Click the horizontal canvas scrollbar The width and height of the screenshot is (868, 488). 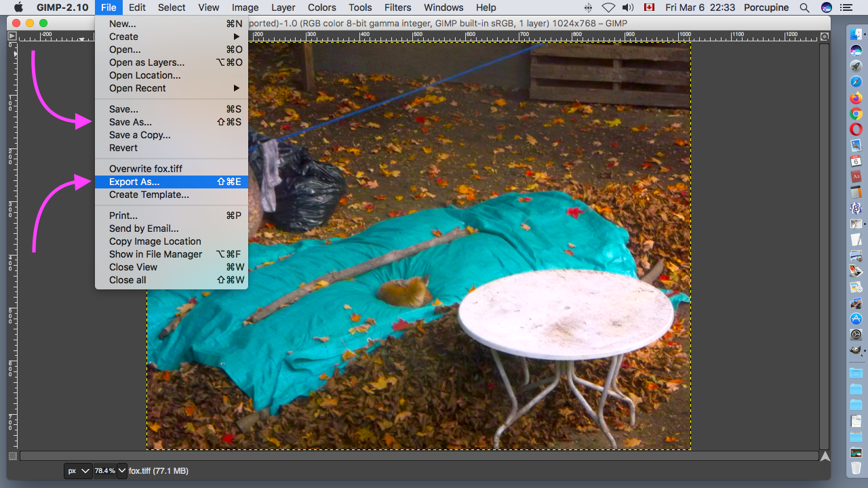(419, 456)
